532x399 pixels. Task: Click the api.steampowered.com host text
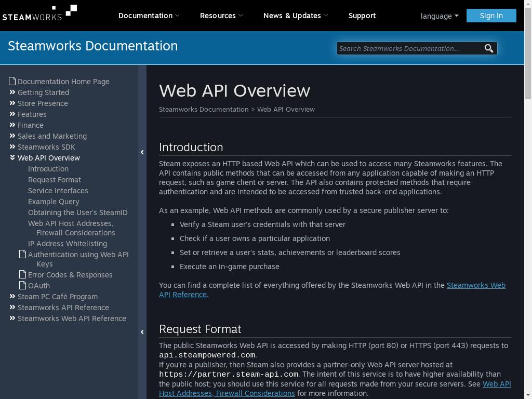tap(207, 355)
